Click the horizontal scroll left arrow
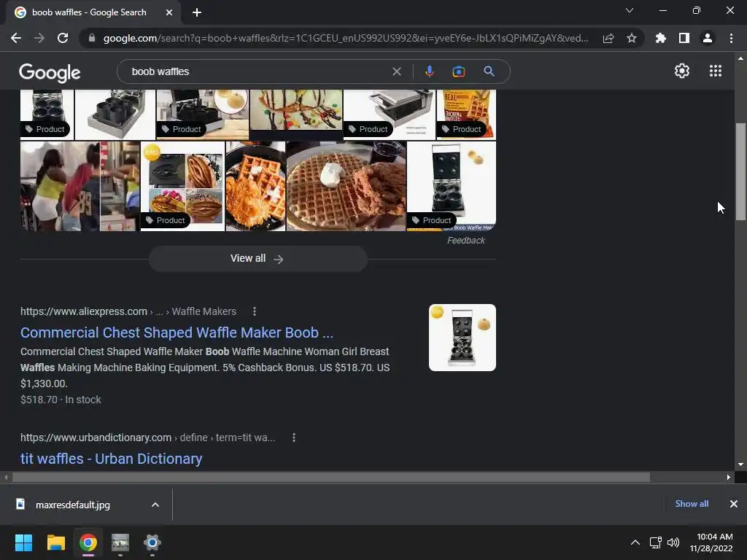Viewport: 747px width, 560px height. coord(6,477)
